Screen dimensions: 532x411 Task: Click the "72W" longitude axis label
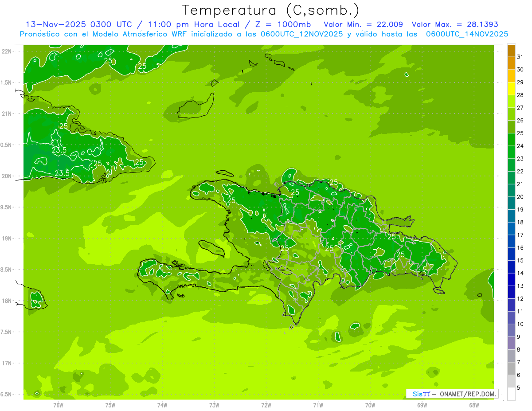pos(266,405)
